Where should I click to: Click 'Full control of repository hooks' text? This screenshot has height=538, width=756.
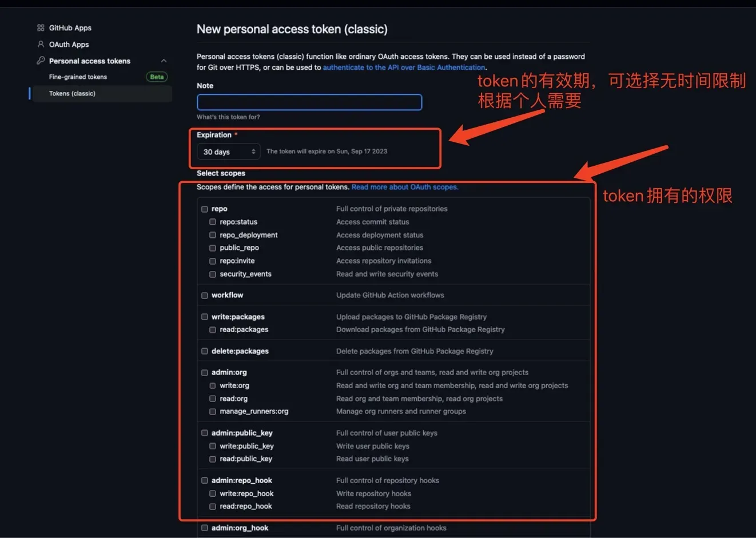(x=388, y=480)
